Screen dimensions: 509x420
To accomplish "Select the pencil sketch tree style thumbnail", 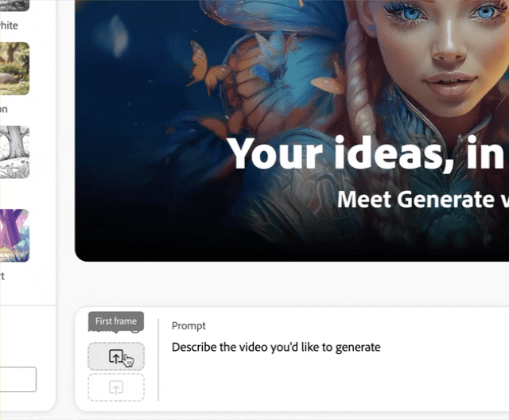I will (x=14, y=152).
